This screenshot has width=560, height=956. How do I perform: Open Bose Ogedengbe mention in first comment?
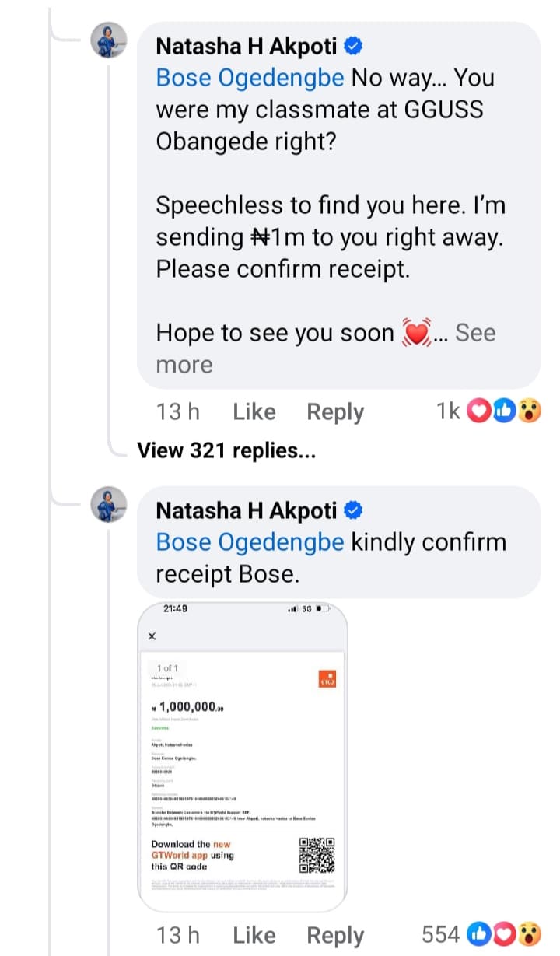(250, 79)
